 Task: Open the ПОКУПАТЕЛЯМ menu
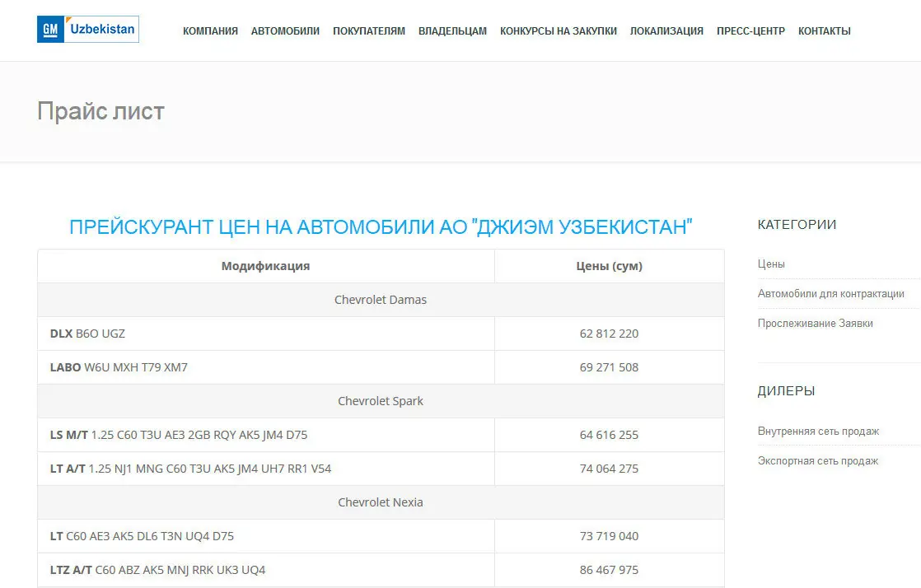pyautogui.click(x=369, y=31)
